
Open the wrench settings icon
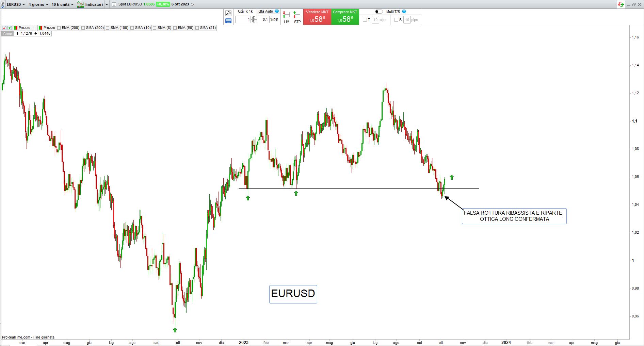pos(228,13)
